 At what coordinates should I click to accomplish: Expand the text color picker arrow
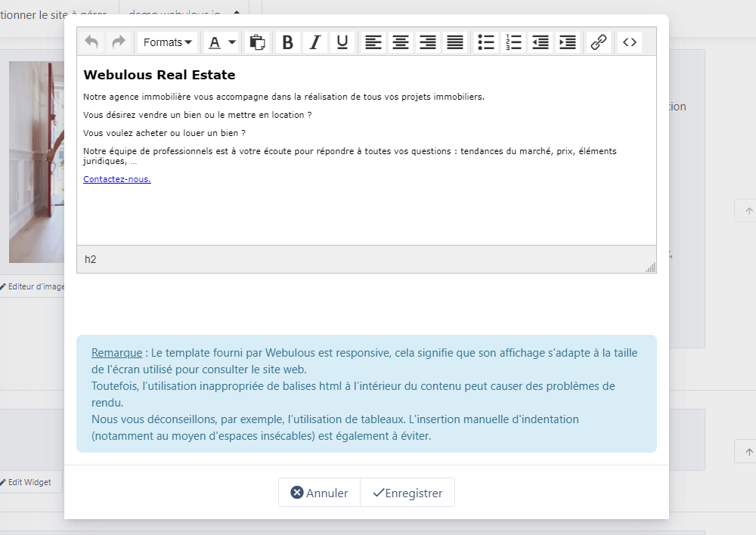click(232, 42)
